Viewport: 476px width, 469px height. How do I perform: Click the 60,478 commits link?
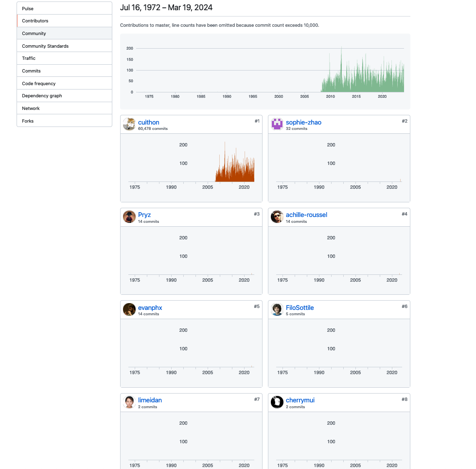[x=153, y=129]
